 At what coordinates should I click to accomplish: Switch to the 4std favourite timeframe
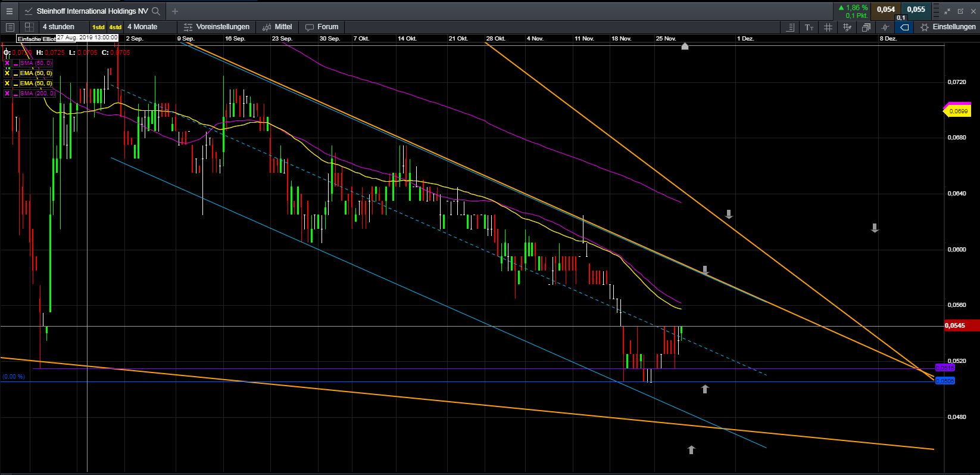[x=116, y=27]
